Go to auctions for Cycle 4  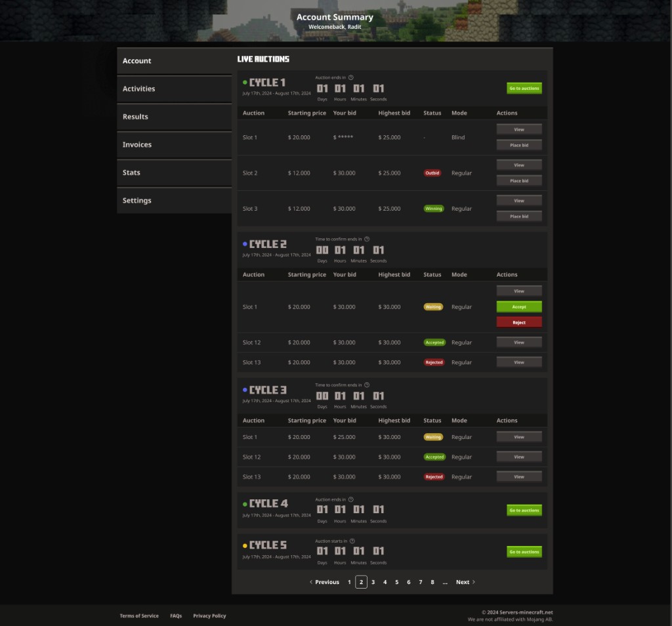pyautogui.click(x=524, y=511)
